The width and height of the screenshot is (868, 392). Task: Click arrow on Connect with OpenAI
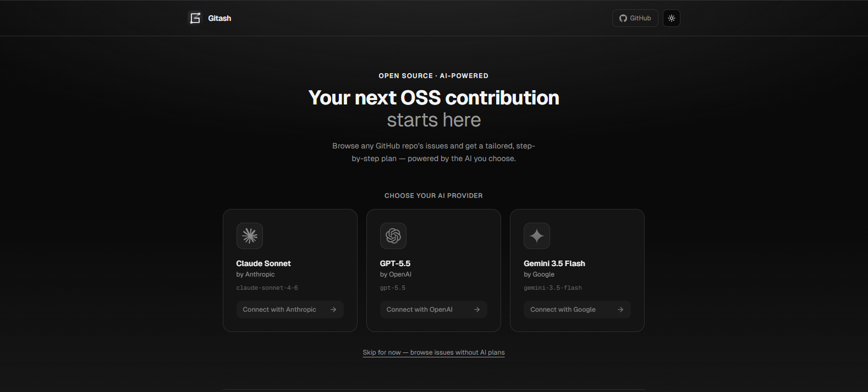coord(477,310)
